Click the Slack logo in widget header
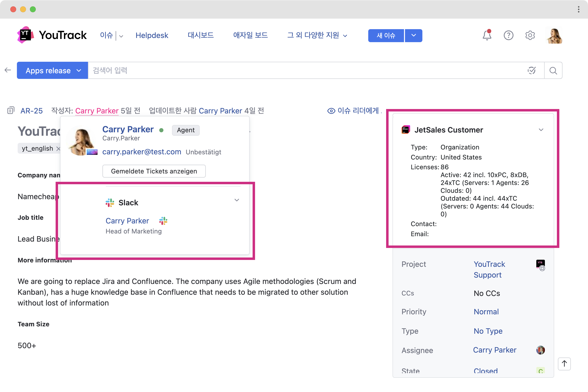 point(110,203)
